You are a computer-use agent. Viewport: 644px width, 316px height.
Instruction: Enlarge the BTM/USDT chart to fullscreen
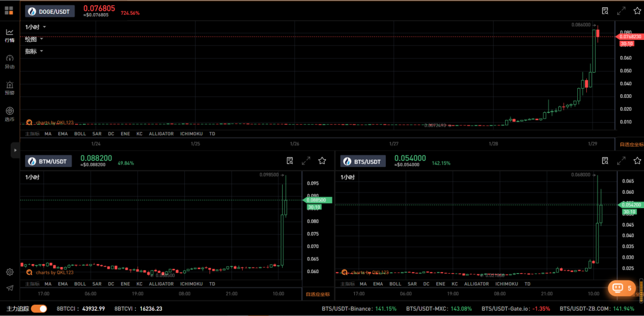[306, 160]
